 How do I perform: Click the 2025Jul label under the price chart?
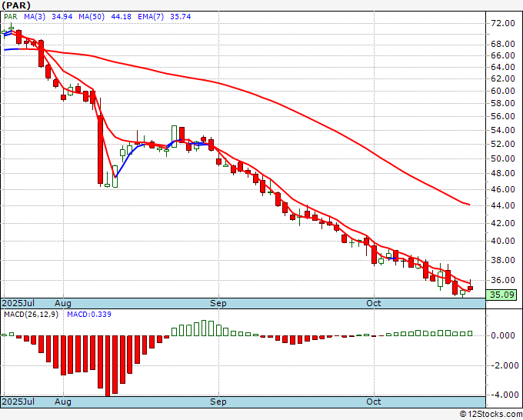tap(18, 303)
